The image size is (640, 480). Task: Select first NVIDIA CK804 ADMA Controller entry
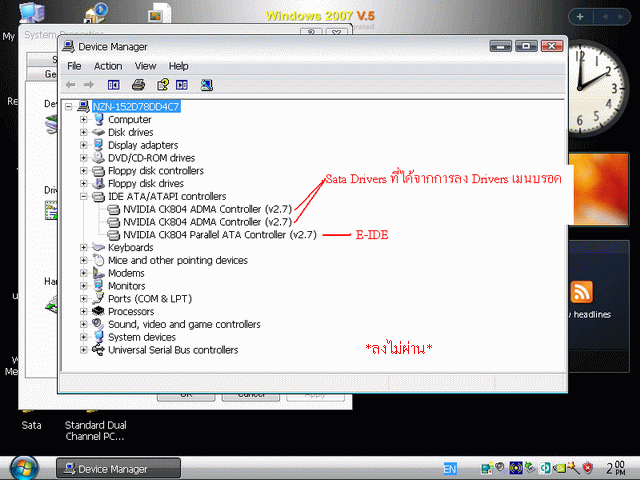pos(207,209)
